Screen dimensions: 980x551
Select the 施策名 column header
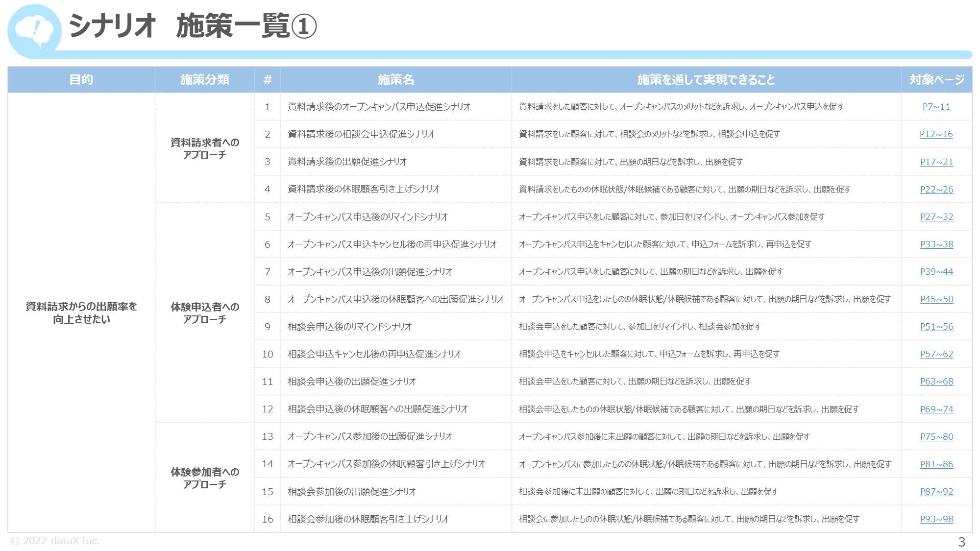click(x=396, y=79)
